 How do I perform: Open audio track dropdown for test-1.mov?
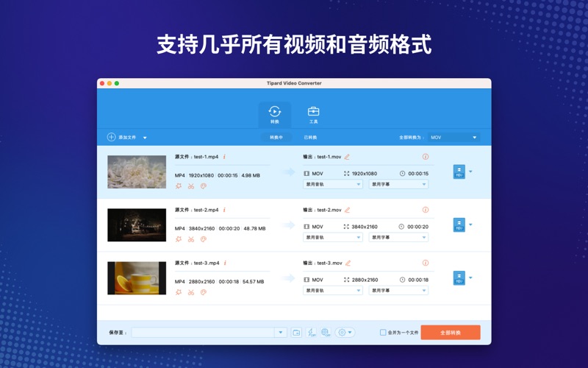pos(333,185)
